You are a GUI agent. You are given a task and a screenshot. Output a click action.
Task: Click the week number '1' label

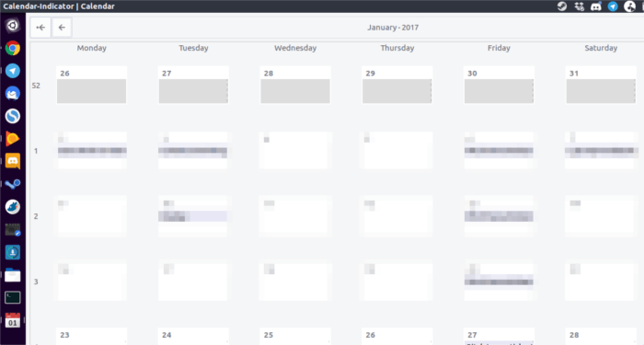point(36,151)
